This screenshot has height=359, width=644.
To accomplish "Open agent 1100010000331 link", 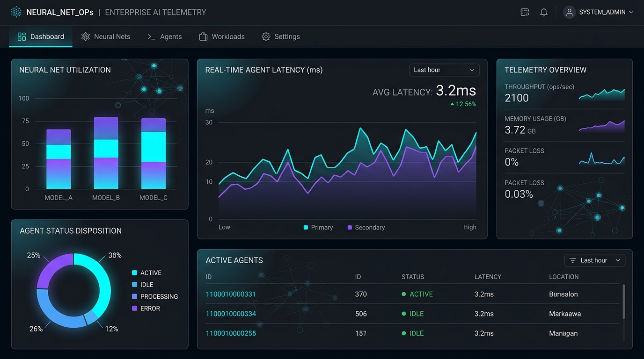I will click(x=231, y=294).
